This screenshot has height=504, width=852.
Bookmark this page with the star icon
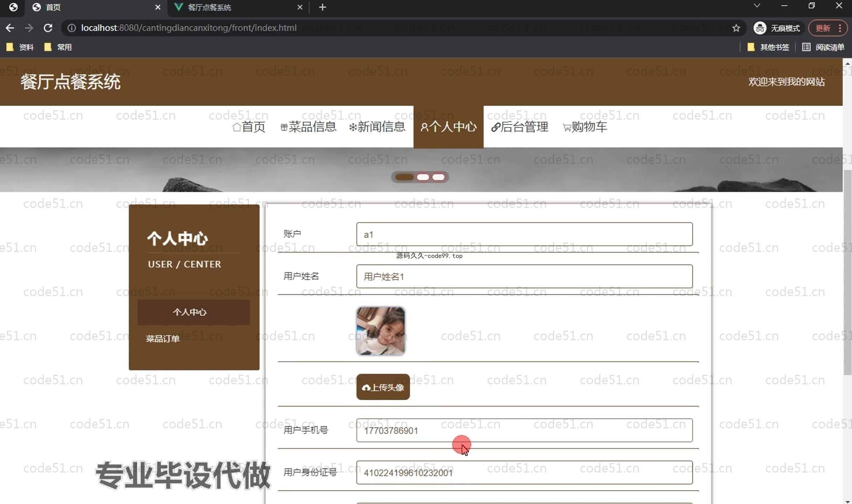pos(736,28)
